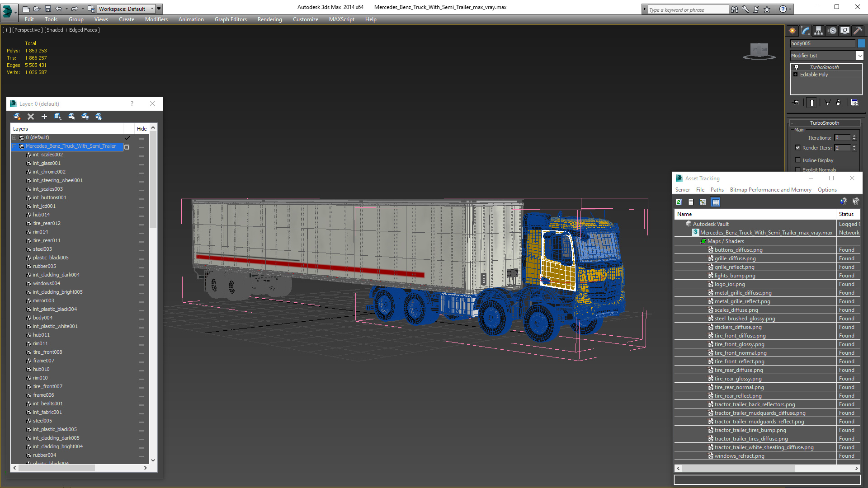
Task: Click the object name field body005
Action: 823,43
